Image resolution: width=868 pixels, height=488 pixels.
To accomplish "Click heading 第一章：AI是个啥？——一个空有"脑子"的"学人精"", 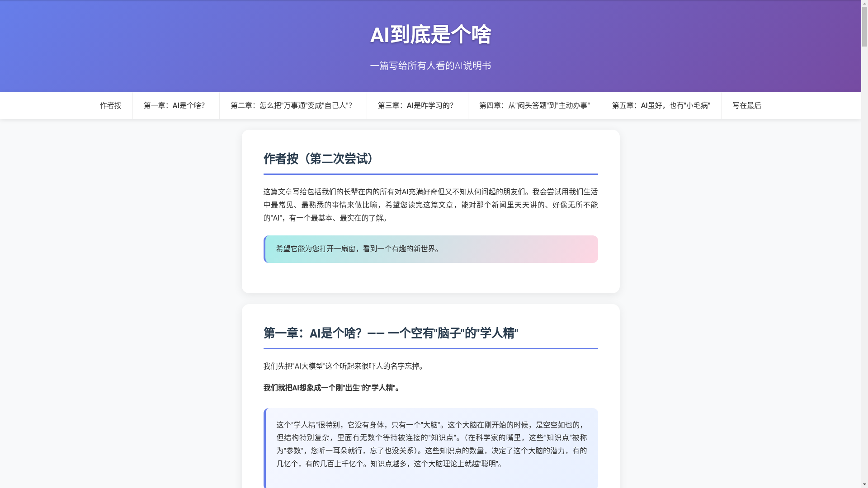I will (x=391, y=333).
